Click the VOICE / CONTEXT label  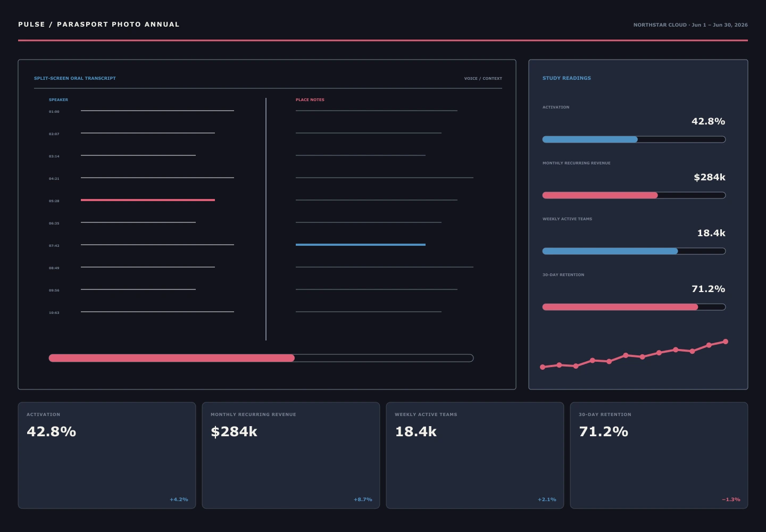point(483,78)
